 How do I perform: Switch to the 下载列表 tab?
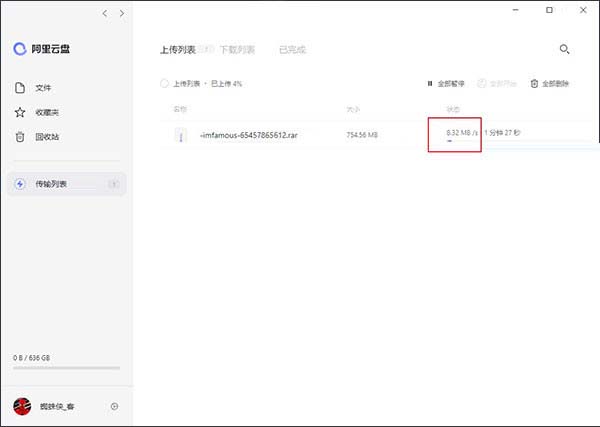point(237,50)
